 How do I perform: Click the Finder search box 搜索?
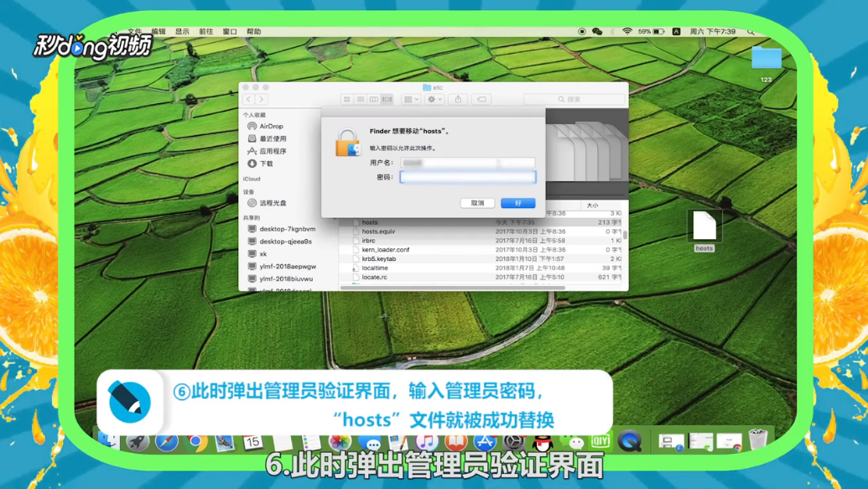click(574, 99)
